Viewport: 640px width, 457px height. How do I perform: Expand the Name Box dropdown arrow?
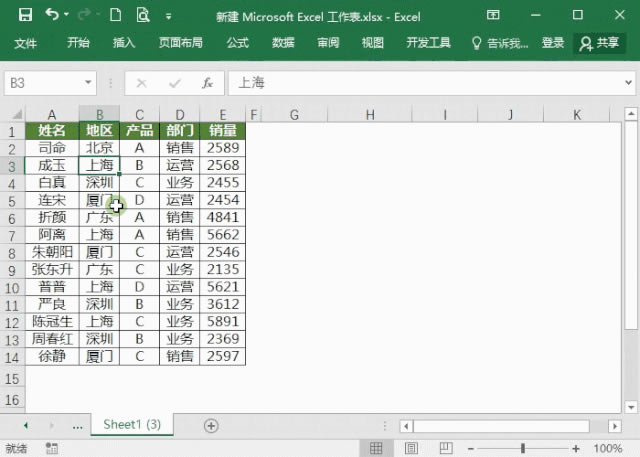(88, 83)
